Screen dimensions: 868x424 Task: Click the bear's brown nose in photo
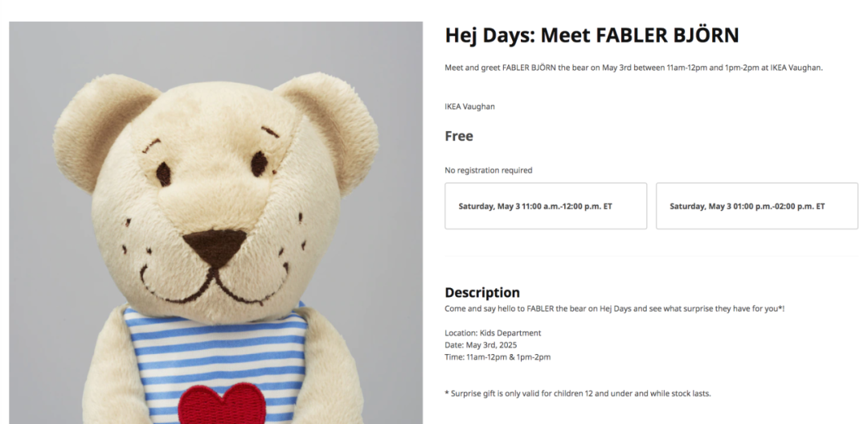point(215,247)
